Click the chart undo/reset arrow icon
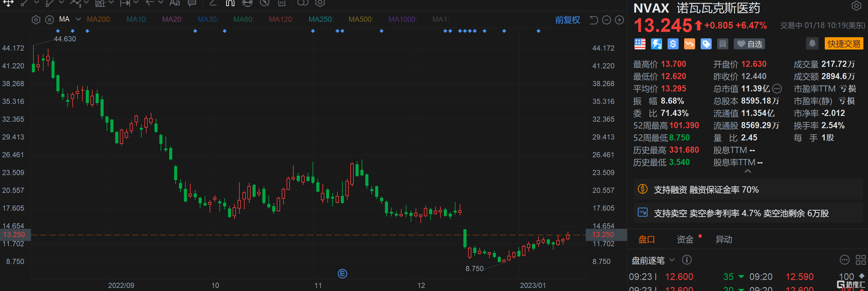The height and width of the screenshot is (291, 868). pos(594,20)
